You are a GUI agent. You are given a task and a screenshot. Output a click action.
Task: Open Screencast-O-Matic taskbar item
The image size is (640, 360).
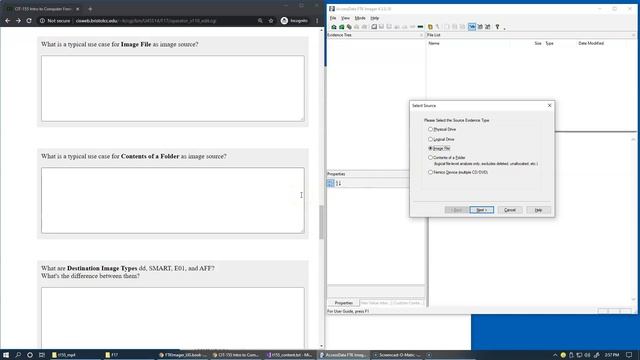point(397,355)
